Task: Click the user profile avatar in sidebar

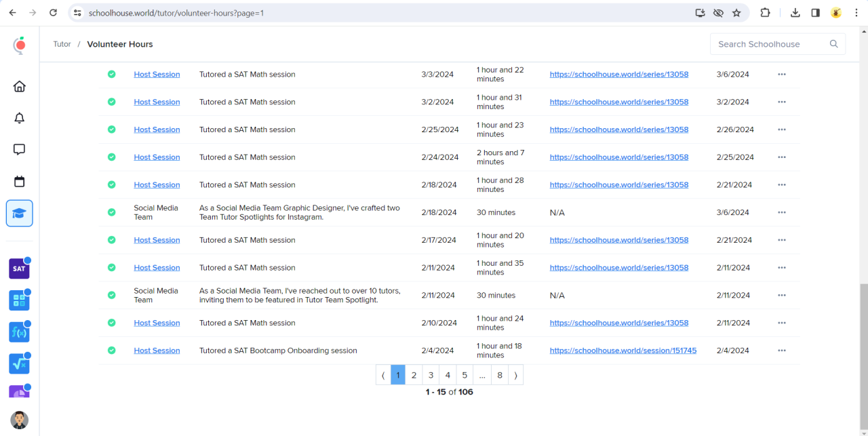Action: point(20,420)
